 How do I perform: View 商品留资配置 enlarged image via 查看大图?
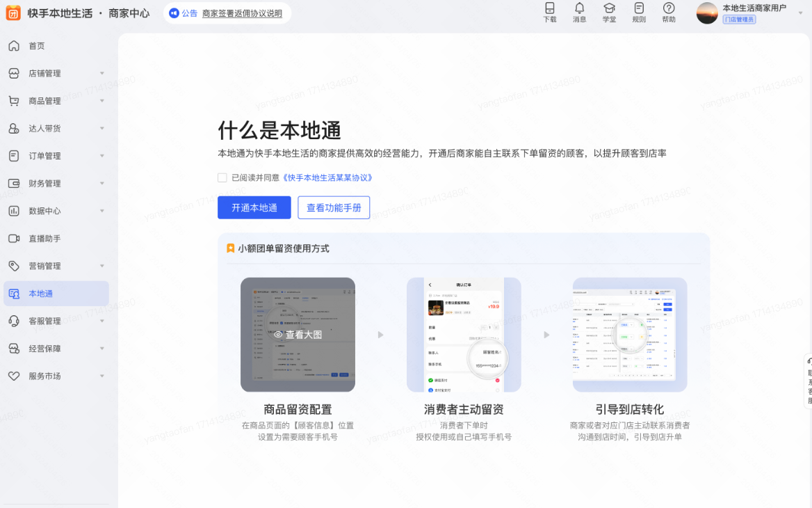point(298,335)
